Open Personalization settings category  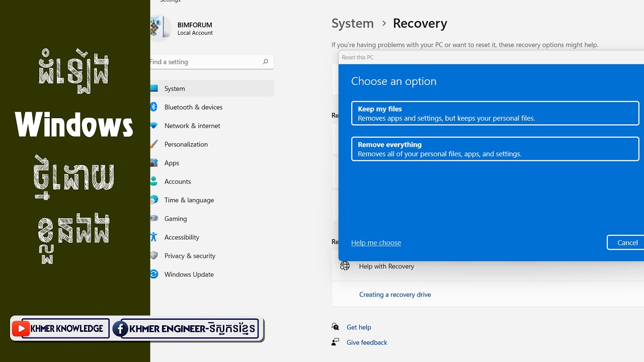212,144
